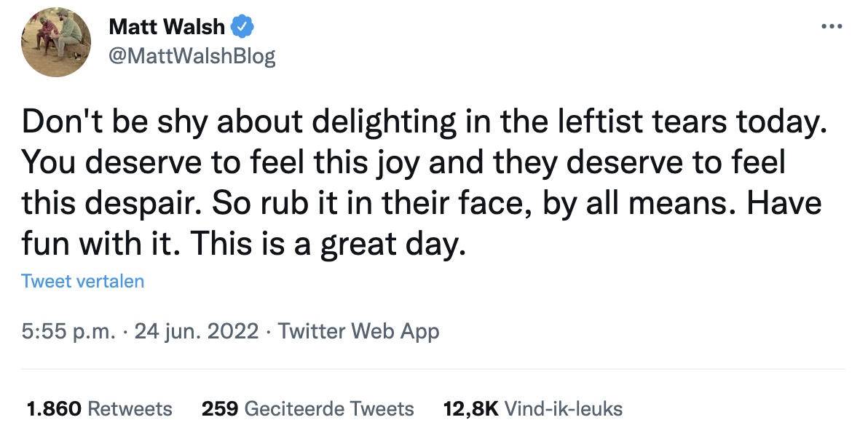Click the Tweet vertalen translation link
This screenshot has height=428, width=868.
(82, 281)
